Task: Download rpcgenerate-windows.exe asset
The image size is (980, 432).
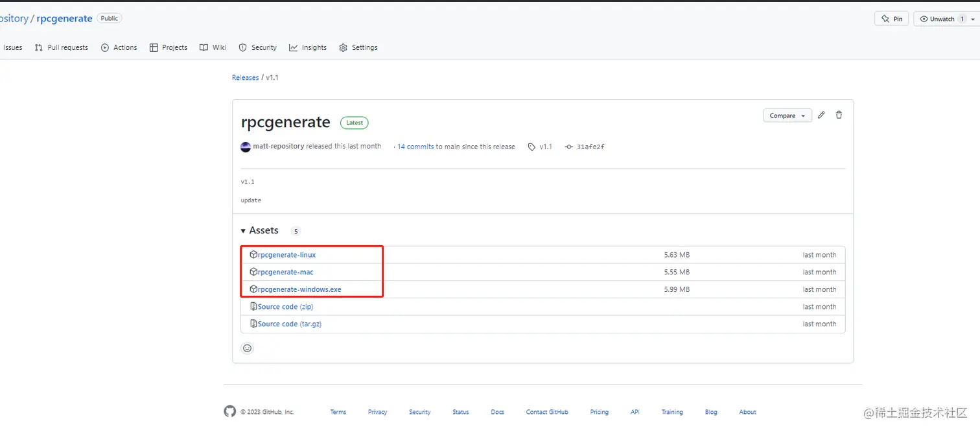Action: point(299,289)
